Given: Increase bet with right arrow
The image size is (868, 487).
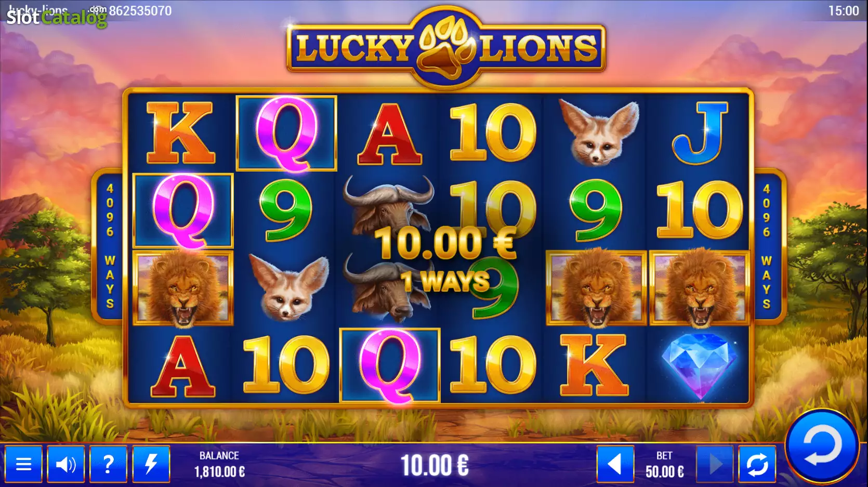Looking at the screenshot, I should (715, 464).
